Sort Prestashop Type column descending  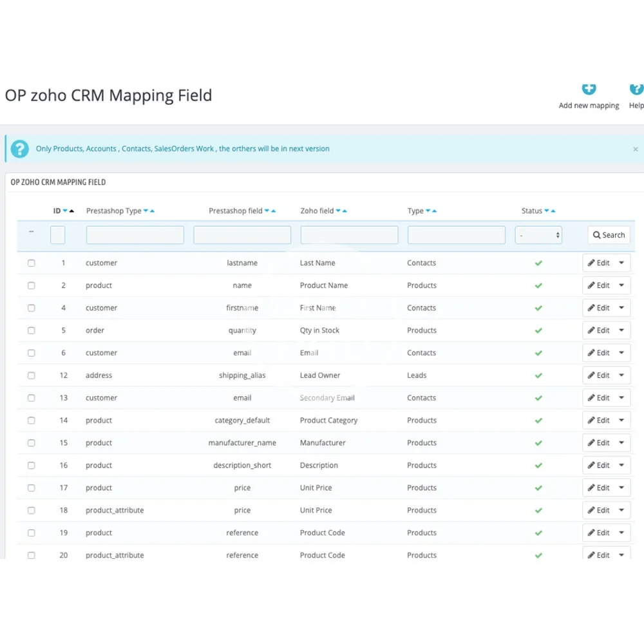[146, 211]
